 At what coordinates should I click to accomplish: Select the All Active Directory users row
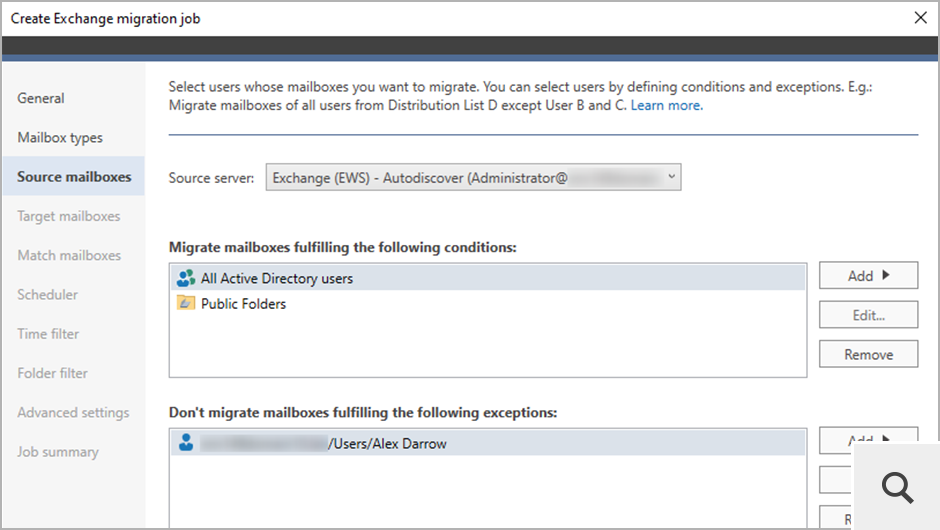click(x=488, y=278)
